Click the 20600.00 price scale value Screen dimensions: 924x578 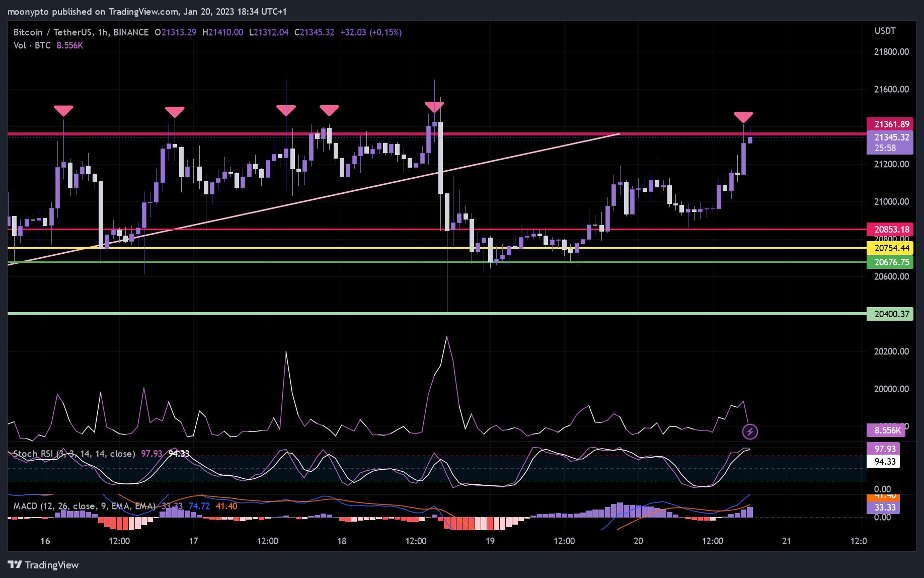coord(891,276)
